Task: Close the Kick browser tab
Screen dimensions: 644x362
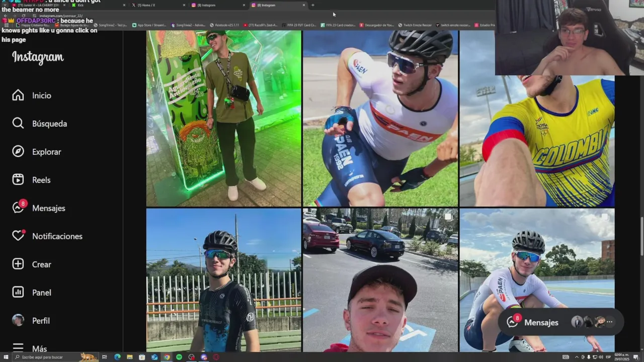Action: click(124, 5)
